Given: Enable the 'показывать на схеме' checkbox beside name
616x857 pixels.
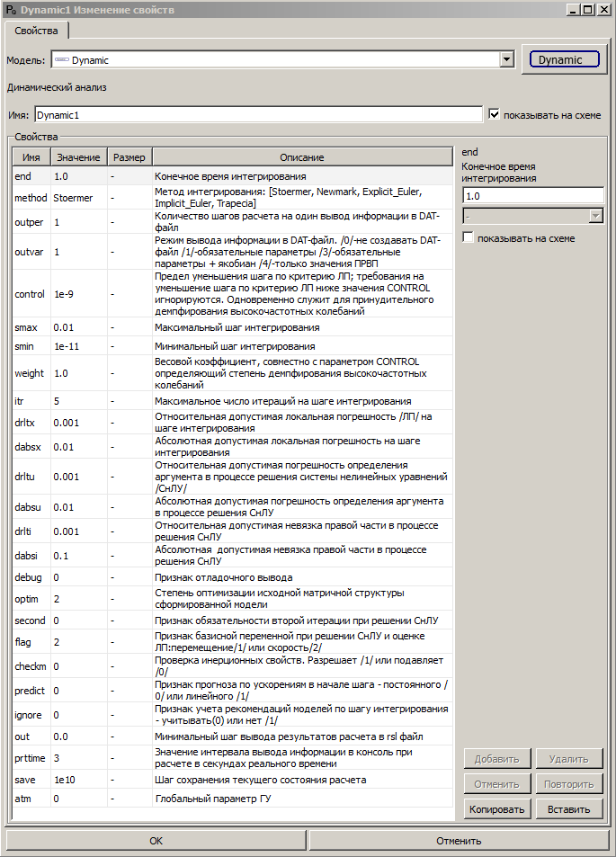Looking at the screenshot, I should (494, 114).
